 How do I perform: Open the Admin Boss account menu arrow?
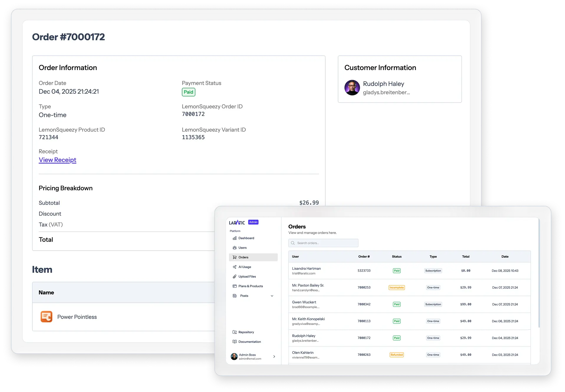click(274, 357)
